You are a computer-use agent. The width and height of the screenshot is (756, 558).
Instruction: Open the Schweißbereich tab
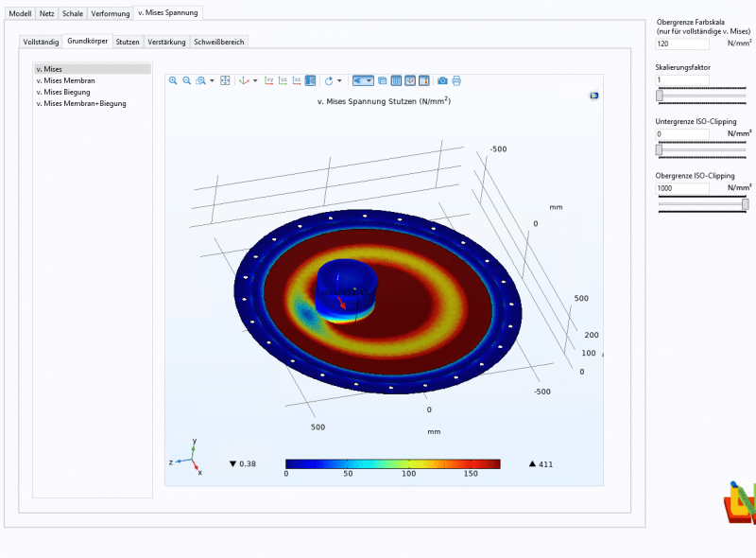point(219,42)
